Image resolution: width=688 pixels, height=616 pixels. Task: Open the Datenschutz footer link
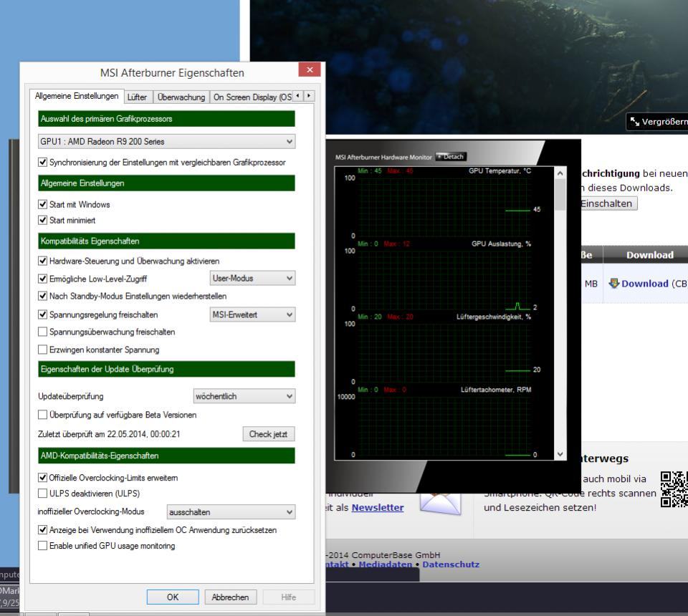pyautogui.click(x=451, y=564)
